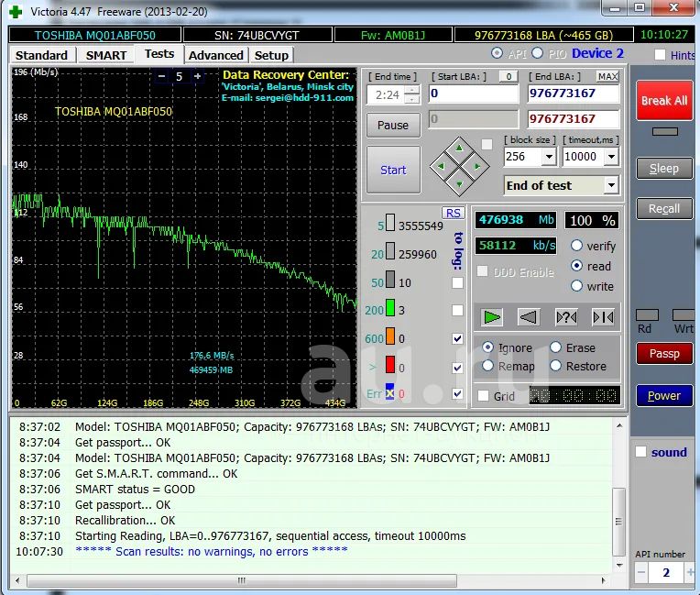Select the read test mode
The width and height of the screenshot is (700, 595).
[576, 266]
